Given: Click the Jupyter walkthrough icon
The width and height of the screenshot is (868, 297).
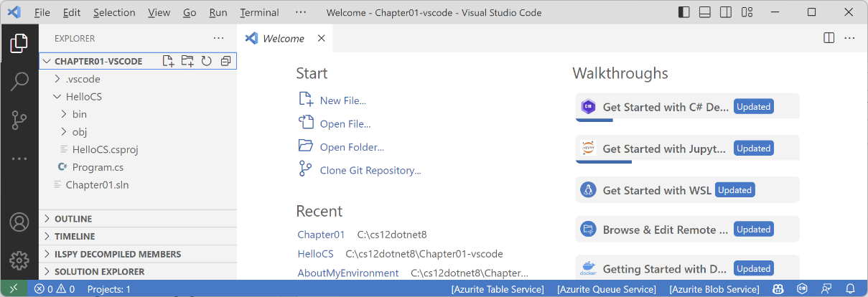Looking at the screenshot, I should click(x=588, y=148).
